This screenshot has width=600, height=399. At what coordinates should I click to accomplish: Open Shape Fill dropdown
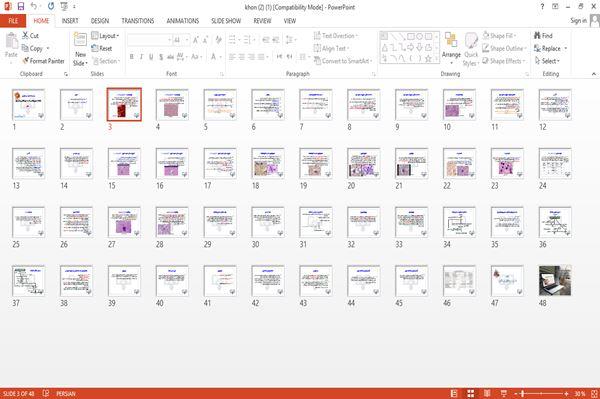[499, 36]
